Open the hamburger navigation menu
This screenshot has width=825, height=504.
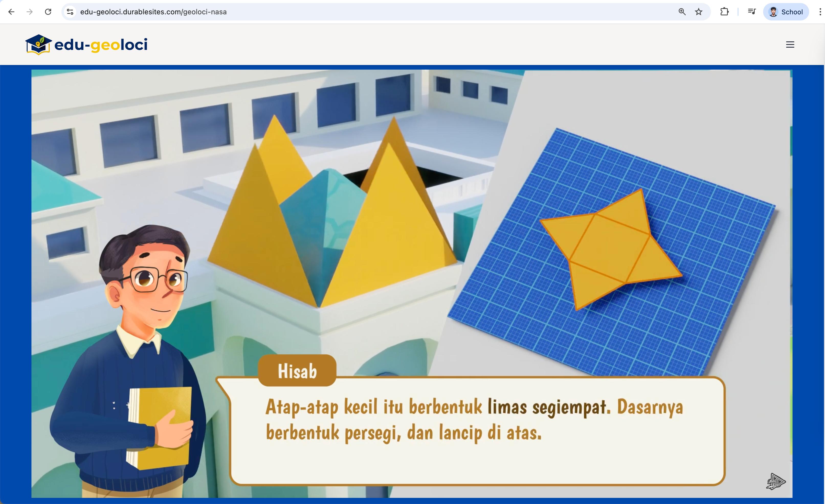click(x=790, y=45)
